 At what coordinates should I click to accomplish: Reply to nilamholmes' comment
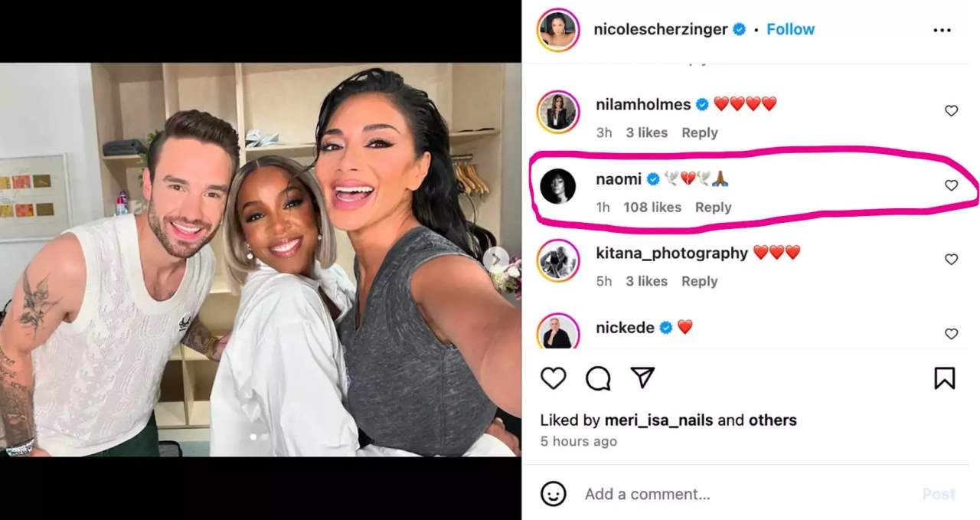click(699, 132)
